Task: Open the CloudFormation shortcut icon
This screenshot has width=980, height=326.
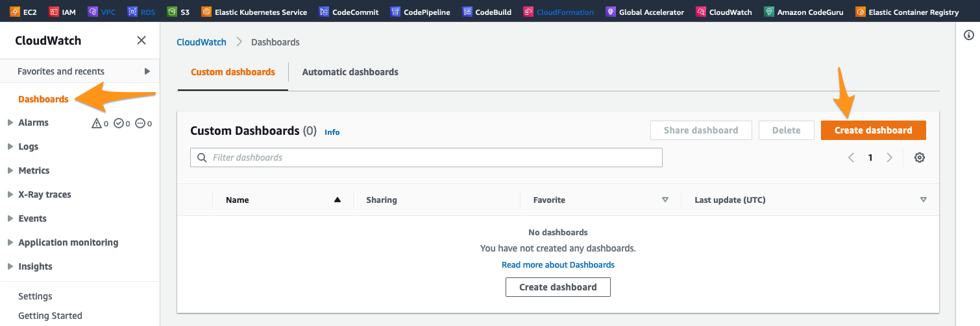Action: [x=529, y=12]
